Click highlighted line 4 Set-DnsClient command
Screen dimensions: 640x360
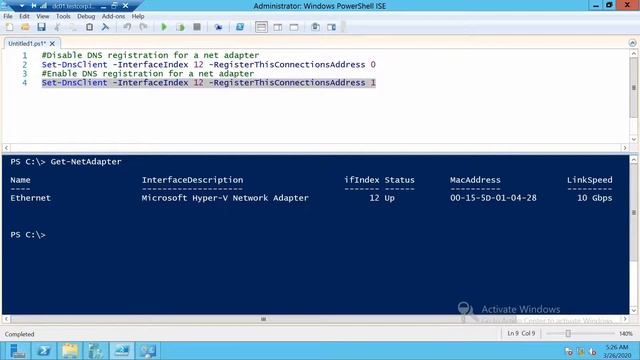[209, 82]
